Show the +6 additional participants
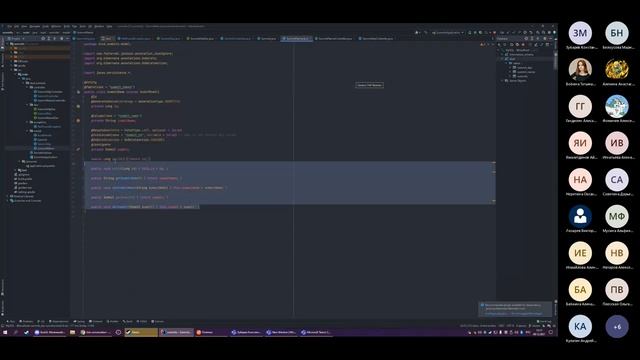Image resolution: width=640 pixels, height=360 pixels. 617,327
